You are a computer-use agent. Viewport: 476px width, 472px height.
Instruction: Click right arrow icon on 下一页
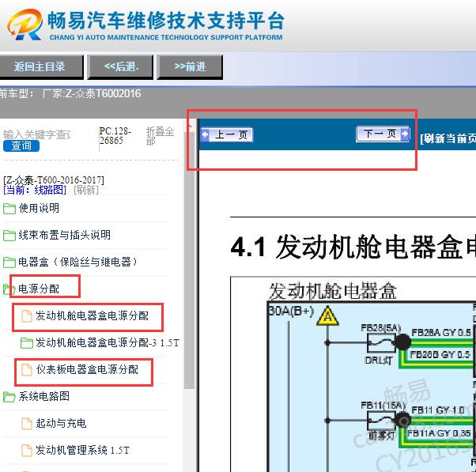pyautogui.click(x=405, y=134)
